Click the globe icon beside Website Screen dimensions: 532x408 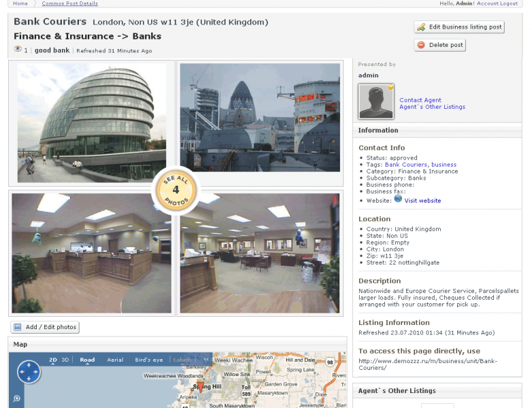tap(398, 199)
